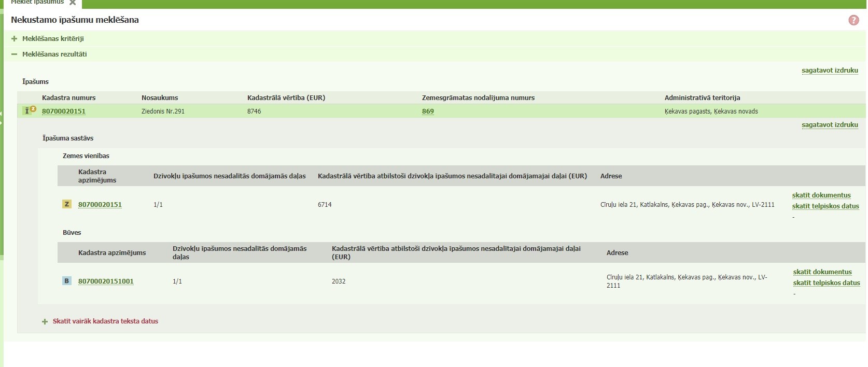Click the top sagatavot izdruku link
Image resolution: width=868 pixels, height=367 pixels.
click(830, 70)
